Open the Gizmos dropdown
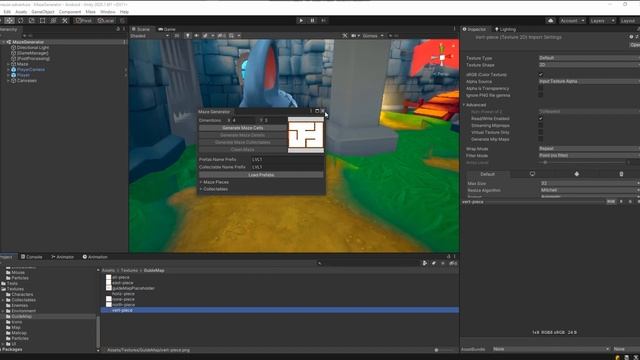 pos(373,36)
